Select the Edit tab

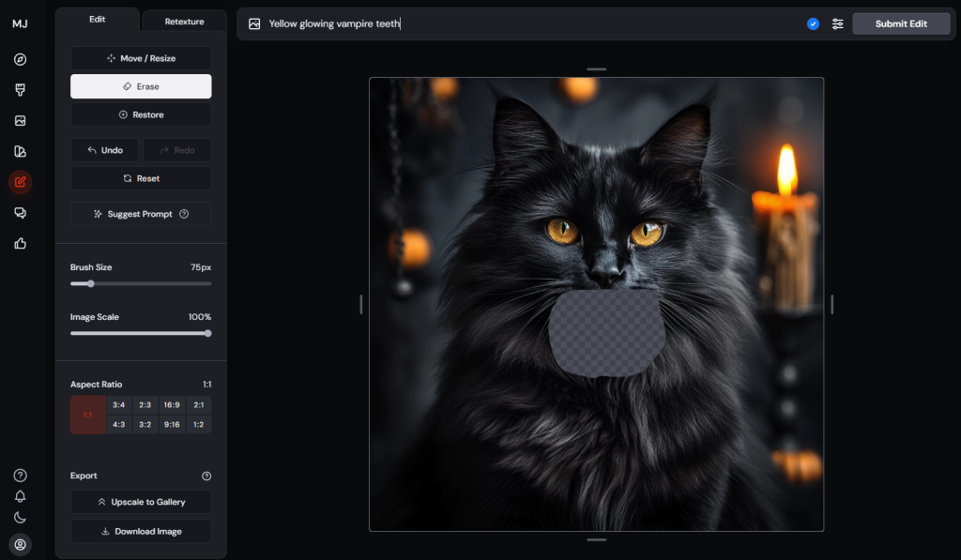97,19
